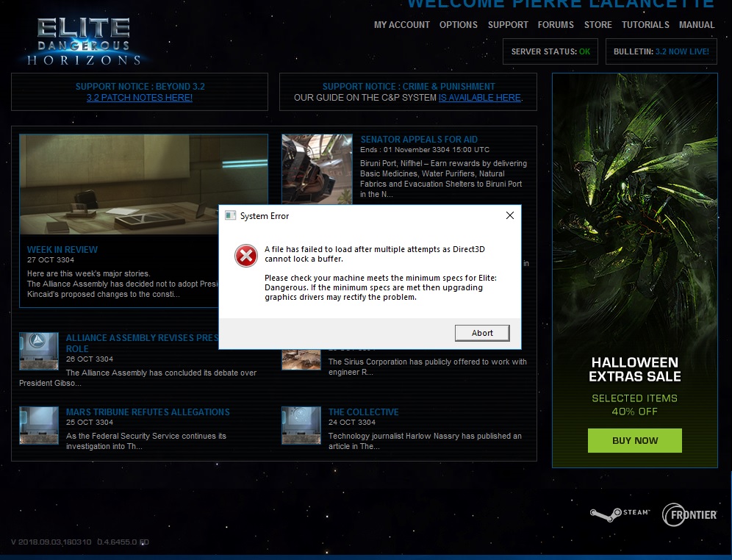Open Senator Appeals for Aid headline

click(419, 139)
